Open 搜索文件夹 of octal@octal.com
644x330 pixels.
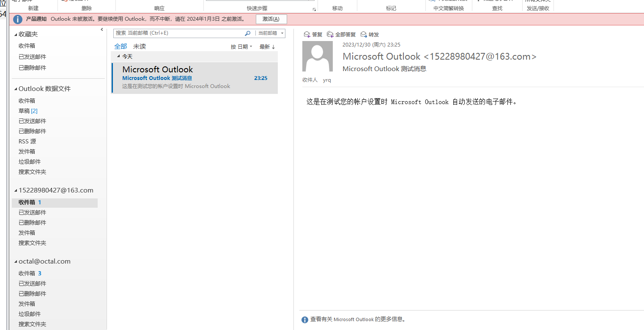pos(33,324)
